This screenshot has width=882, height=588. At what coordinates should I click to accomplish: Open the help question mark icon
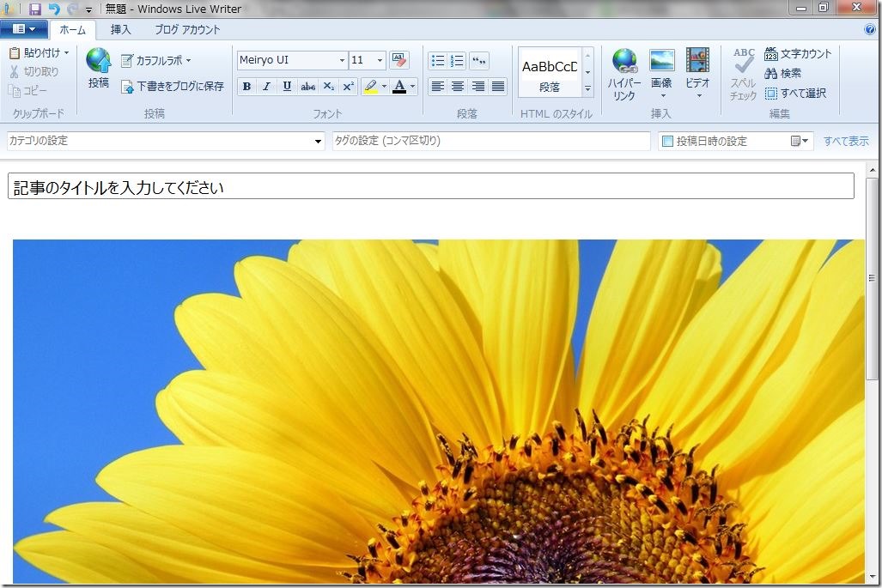870,29
